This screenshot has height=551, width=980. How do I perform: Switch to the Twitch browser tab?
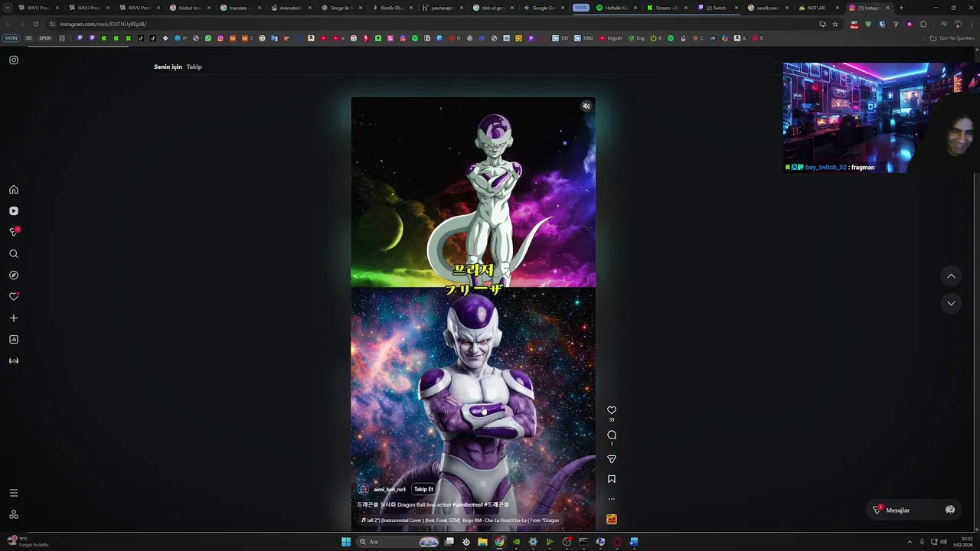pyautogui.click(x=718, y=8)
